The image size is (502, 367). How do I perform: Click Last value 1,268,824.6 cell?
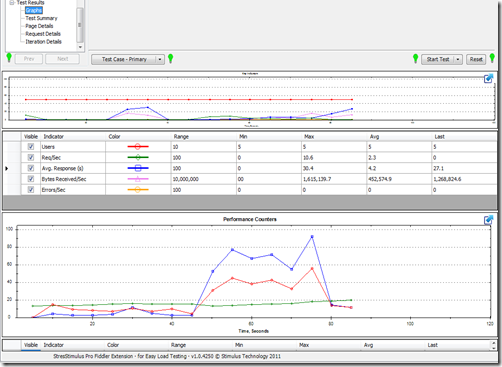click(x=464, y=179)
